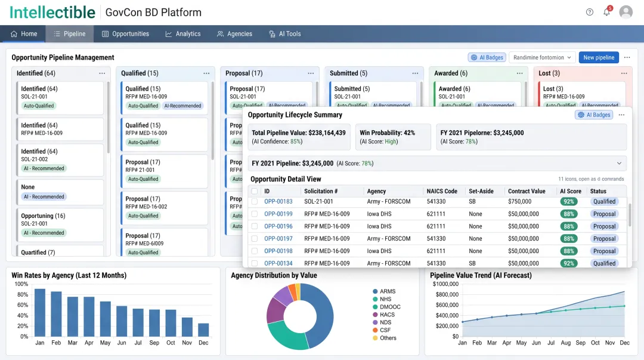Toggle AI Badges in Lifecycle Summary
644x360 pixels.
[x=593, y=115]
